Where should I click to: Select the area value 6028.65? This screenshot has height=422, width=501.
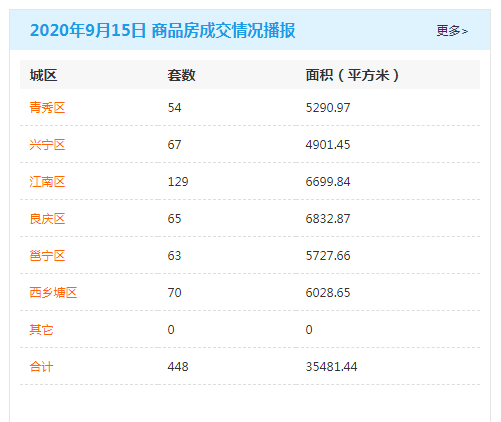[x=328, y=293]
